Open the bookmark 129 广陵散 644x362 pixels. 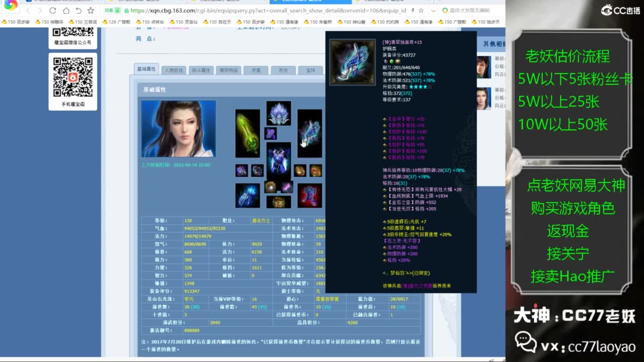click(x=117, y=22)
